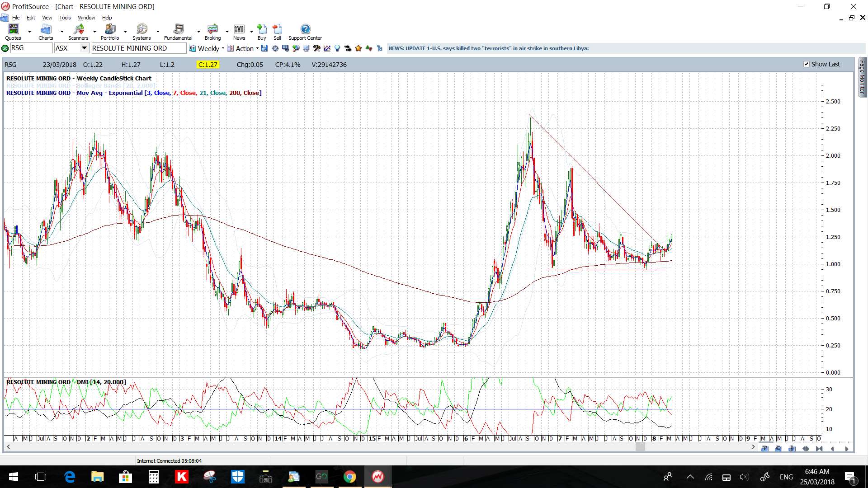Click the Buy order icon
868x488 pixels.
coord(262,32)
